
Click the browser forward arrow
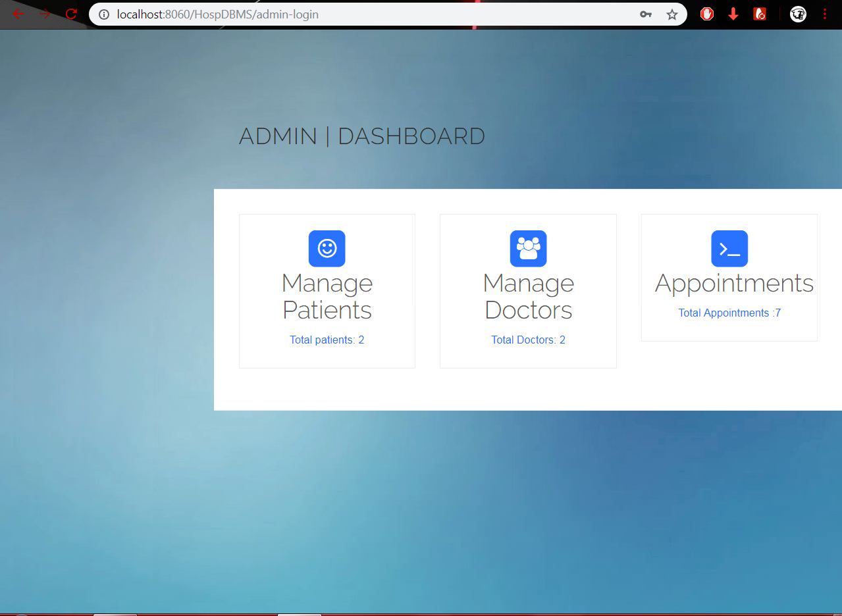point(45,14)
